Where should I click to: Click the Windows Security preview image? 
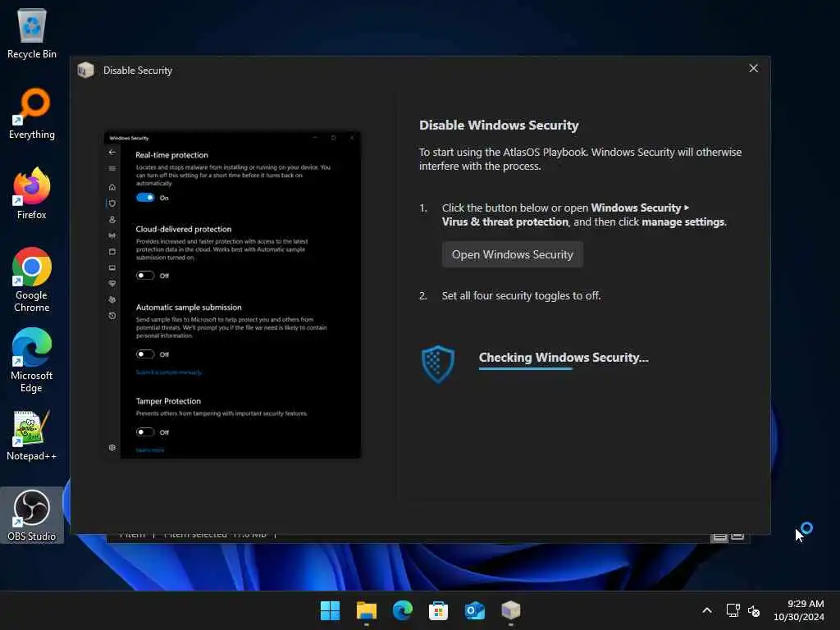click(x=232, y=294)
